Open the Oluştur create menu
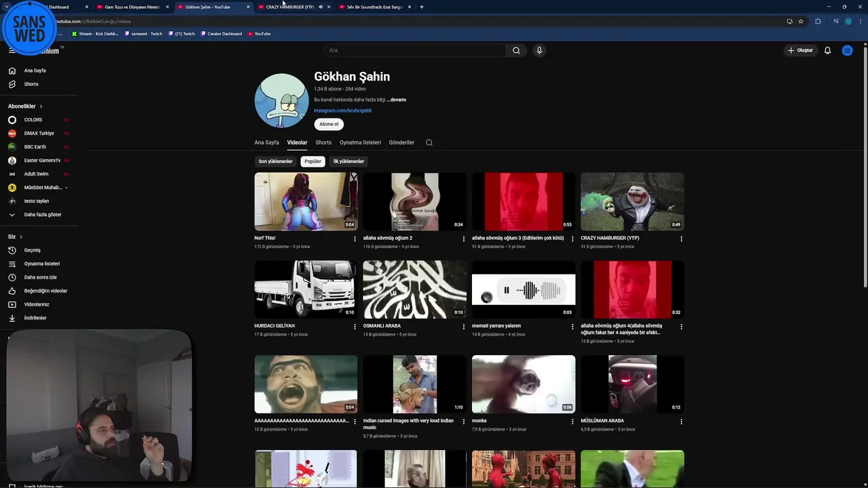Image resolution: width=868 pixels, height=488 pixels. pyautogui.click(x=800, y=50)
